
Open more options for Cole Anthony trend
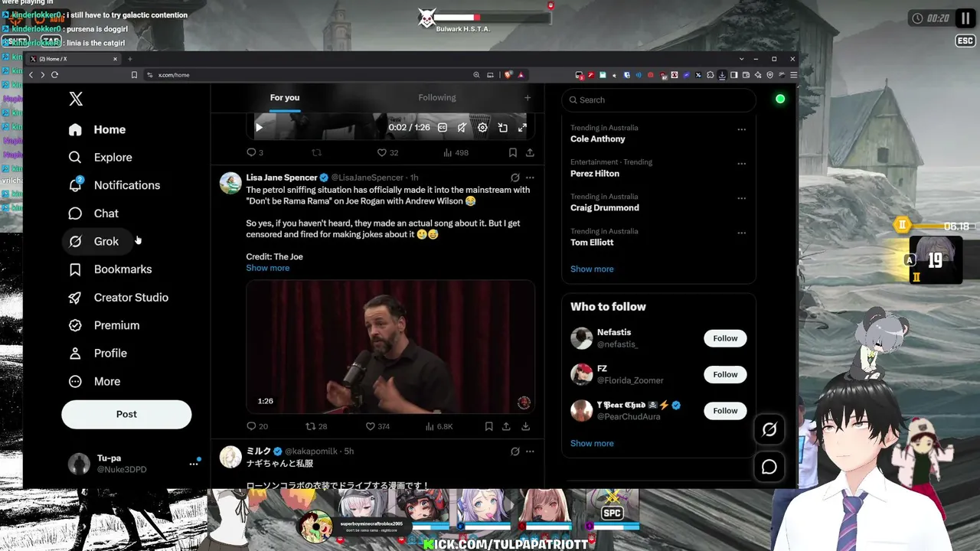click(741, 129)
